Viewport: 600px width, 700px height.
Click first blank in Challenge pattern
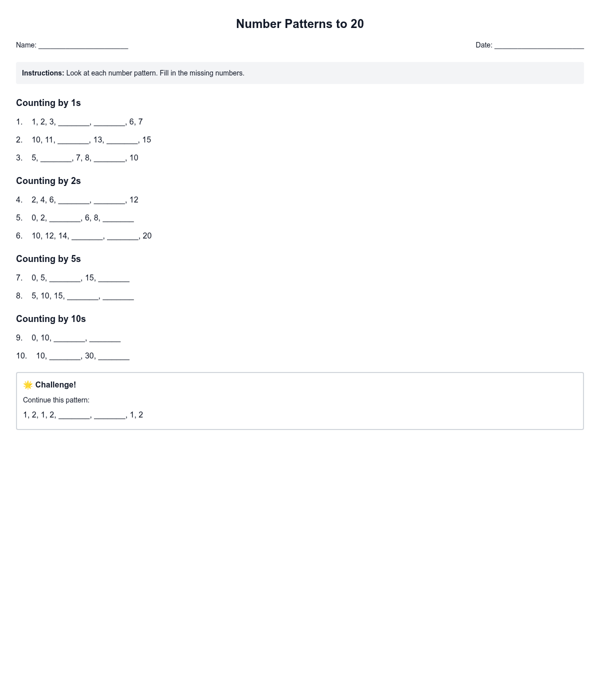74,415
